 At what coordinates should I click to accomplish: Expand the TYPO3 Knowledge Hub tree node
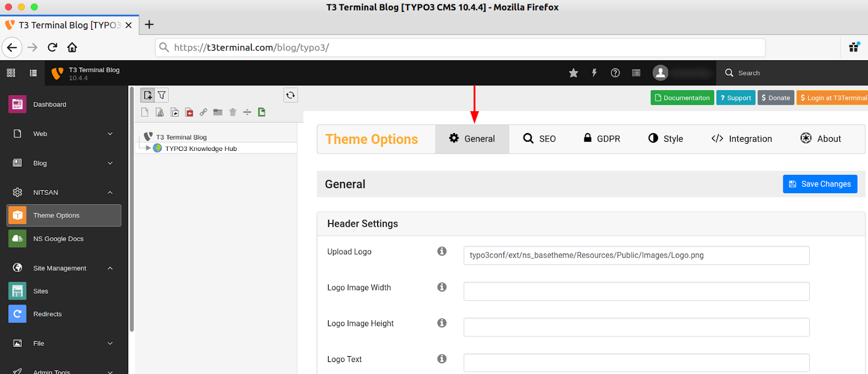pyautogui.click(x=148, y=148)
